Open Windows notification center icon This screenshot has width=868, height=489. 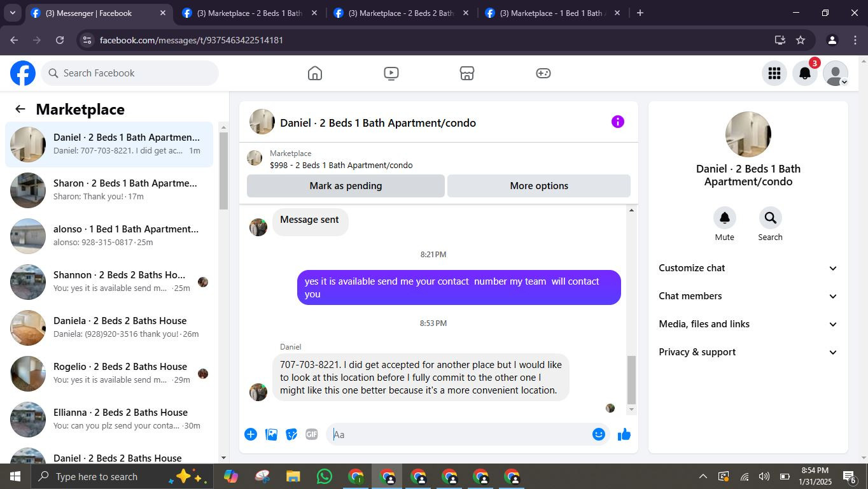click(x=850, y=476)
